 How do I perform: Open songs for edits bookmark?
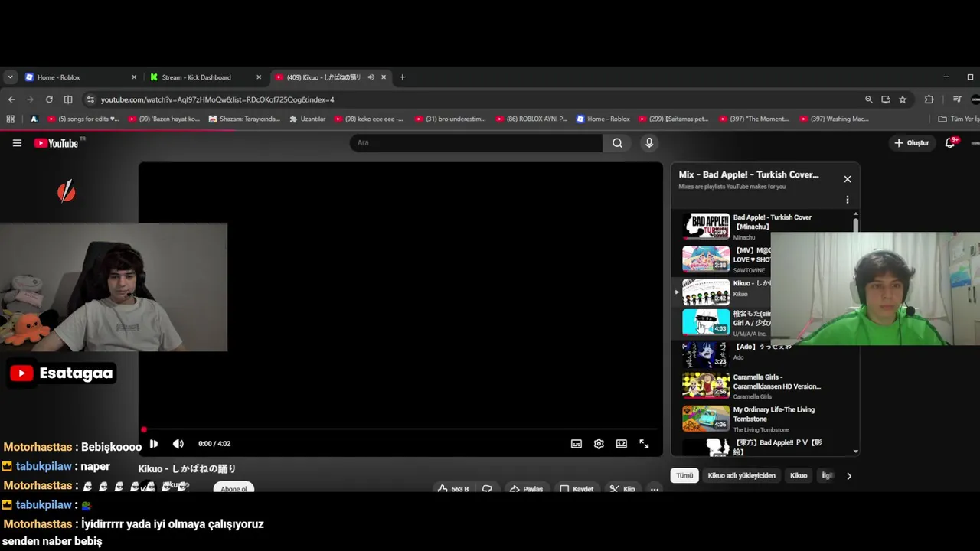pyautogui.click(x=84, y=119)
